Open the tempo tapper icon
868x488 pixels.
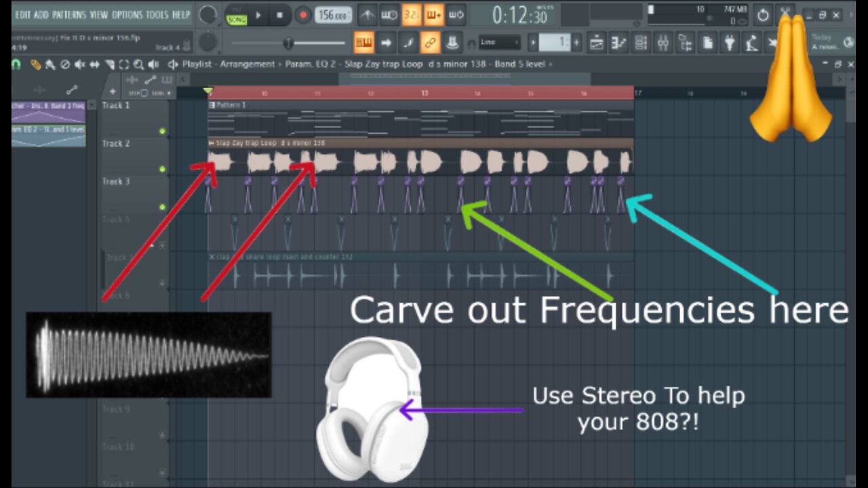coord(751,43)
